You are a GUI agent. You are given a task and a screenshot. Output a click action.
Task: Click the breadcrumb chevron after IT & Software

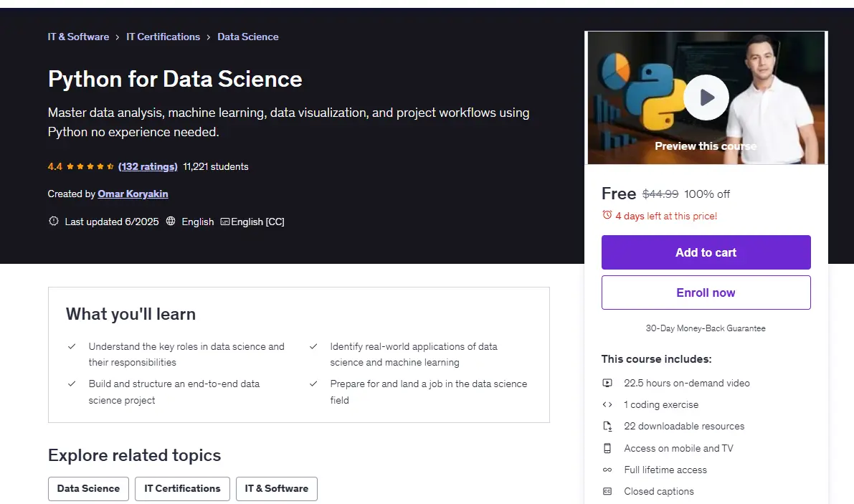click(x=117, y=37)
